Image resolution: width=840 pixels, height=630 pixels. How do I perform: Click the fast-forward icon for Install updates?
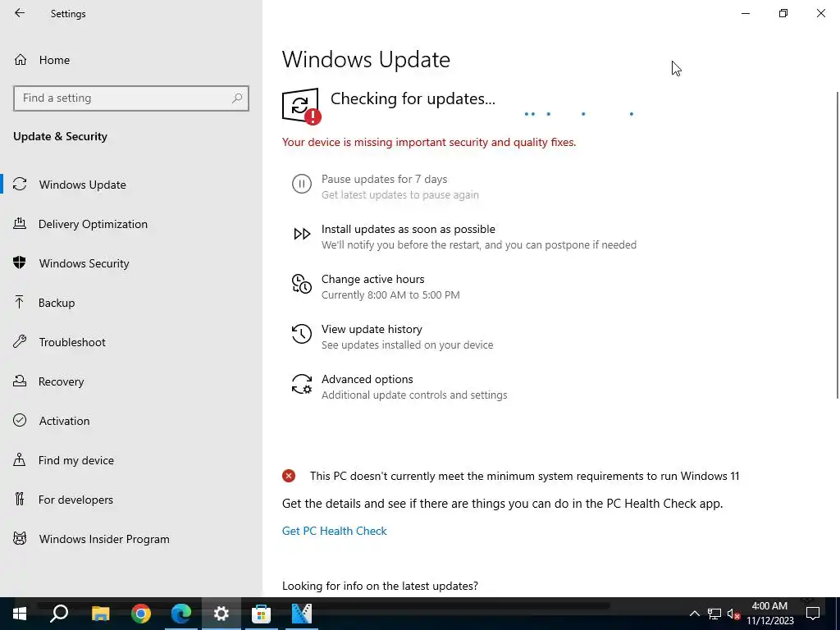302,234
